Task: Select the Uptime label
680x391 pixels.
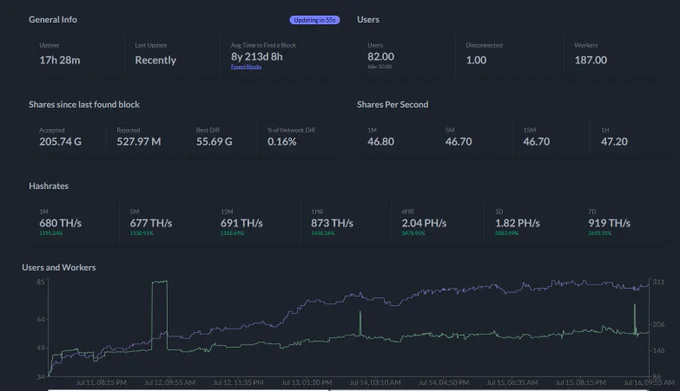Action: click(x=49, y=45)
